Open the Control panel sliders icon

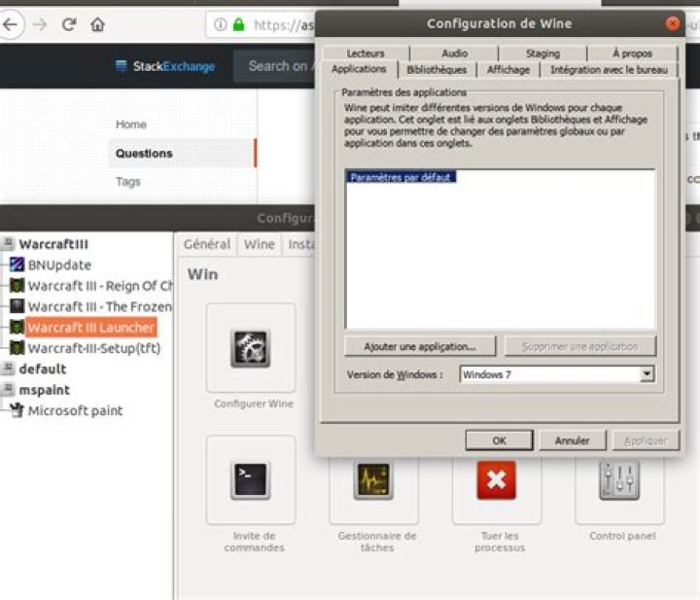click(619, 480)
